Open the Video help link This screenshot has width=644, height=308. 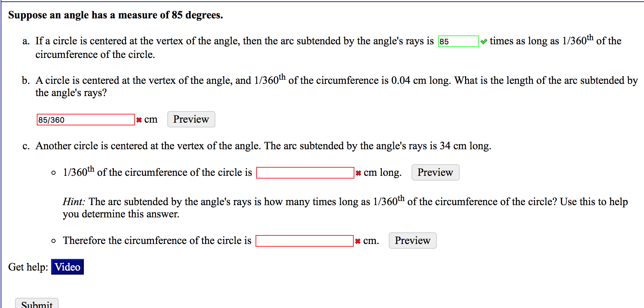(x=67, y=267)
